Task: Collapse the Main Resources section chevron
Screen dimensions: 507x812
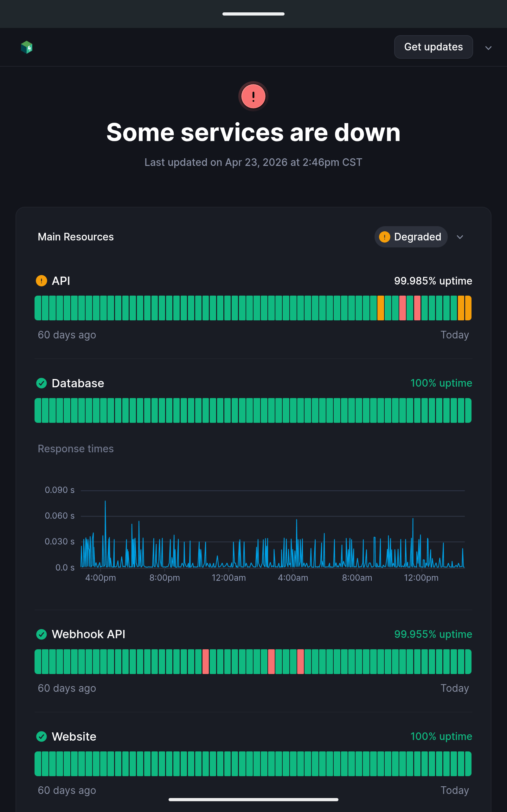Action: click(x=460, y=237)
